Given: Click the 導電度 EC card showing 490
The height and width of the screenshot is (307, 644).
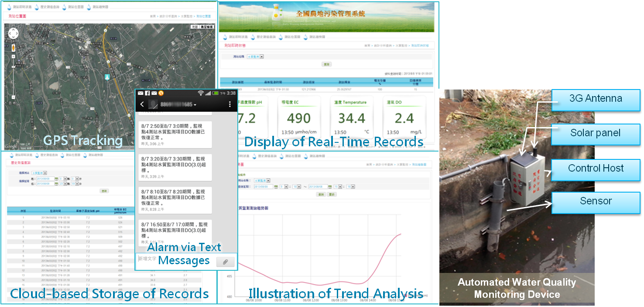Looking at the screenshot, I should [299, 117].
